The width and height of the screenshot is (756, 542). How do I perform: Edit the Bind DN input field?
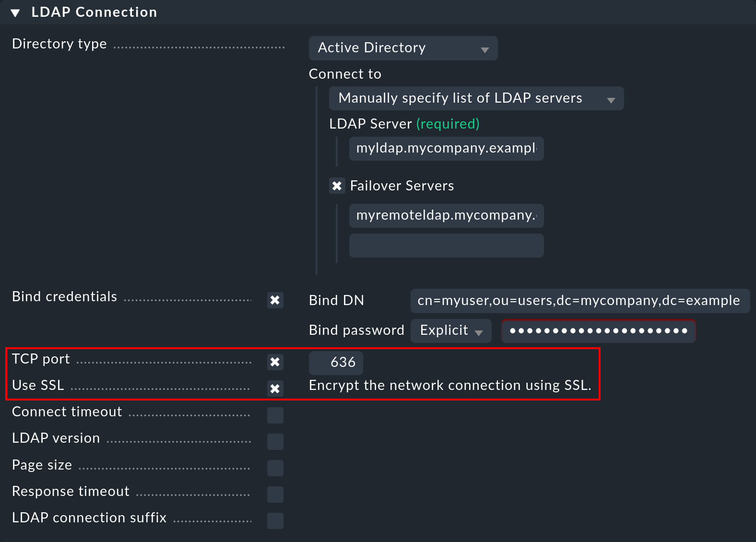580,301
